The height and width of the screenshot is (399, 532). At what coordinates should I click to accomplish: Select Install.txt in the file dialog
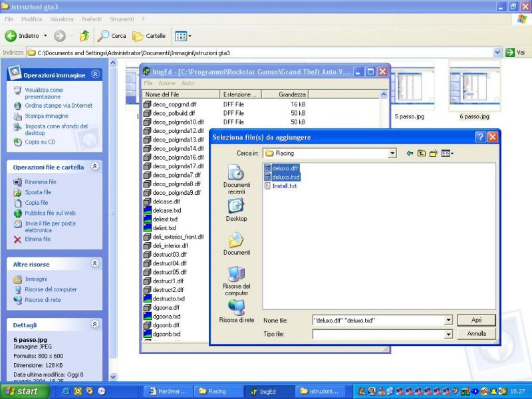(281, 186)
